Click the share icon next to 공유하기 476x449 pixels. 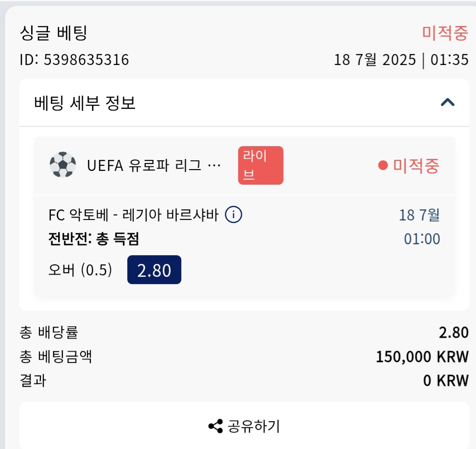(215, 426)
